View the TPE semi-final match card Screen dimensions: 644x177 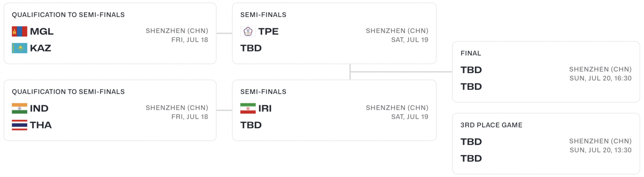click(x=334, y=33)
